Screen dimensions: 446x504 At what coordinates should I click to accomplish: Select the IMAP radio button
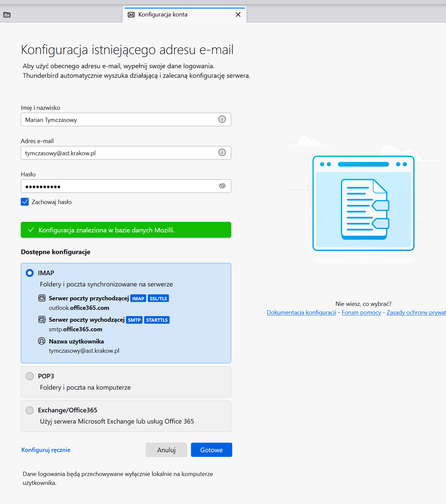pos(30,273)
